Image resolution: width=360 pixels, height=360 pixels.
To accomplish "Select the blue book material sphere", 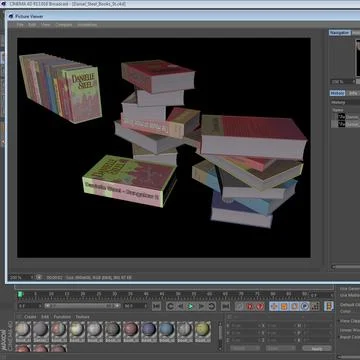I will coord(167,329).
